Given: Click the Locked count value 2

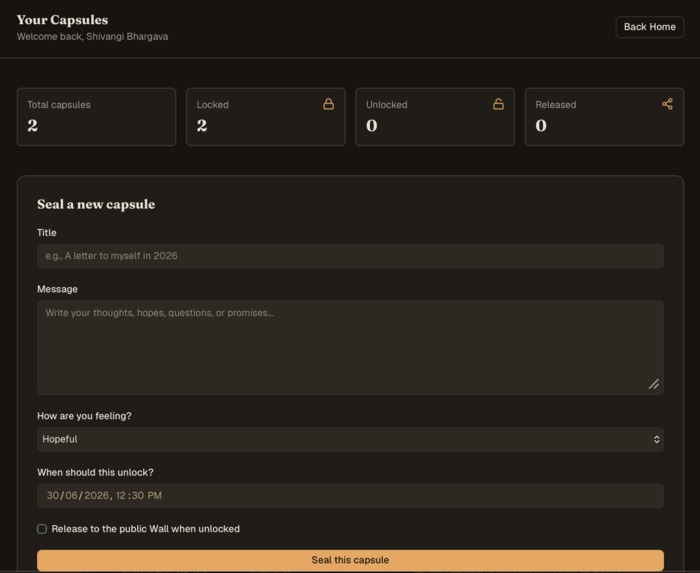Looking at the screenshot, I should pos(202,125).
